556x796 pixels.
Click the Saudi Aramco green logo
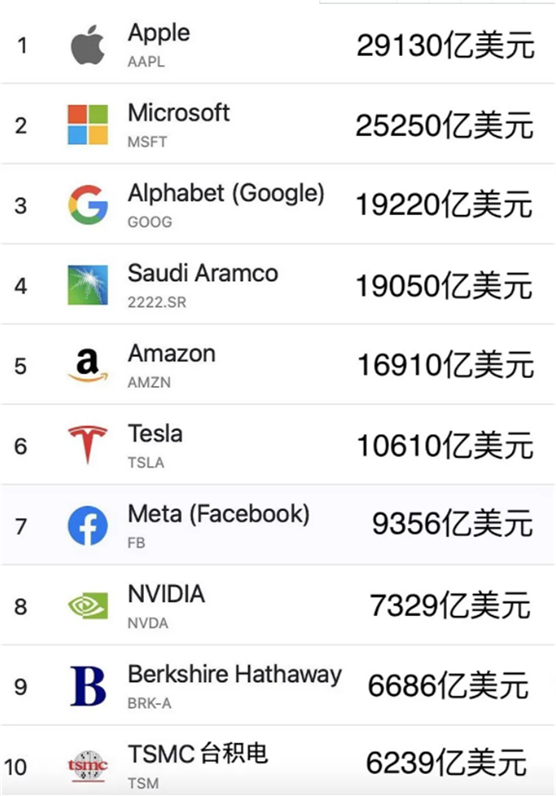(x=88, y=285)
